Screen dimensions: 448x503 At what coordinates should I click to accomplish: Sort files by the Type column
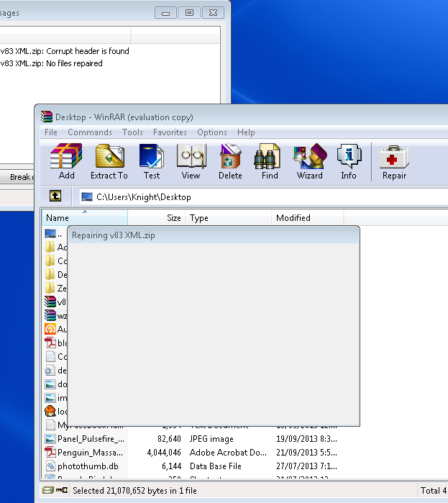pos(228,218)
